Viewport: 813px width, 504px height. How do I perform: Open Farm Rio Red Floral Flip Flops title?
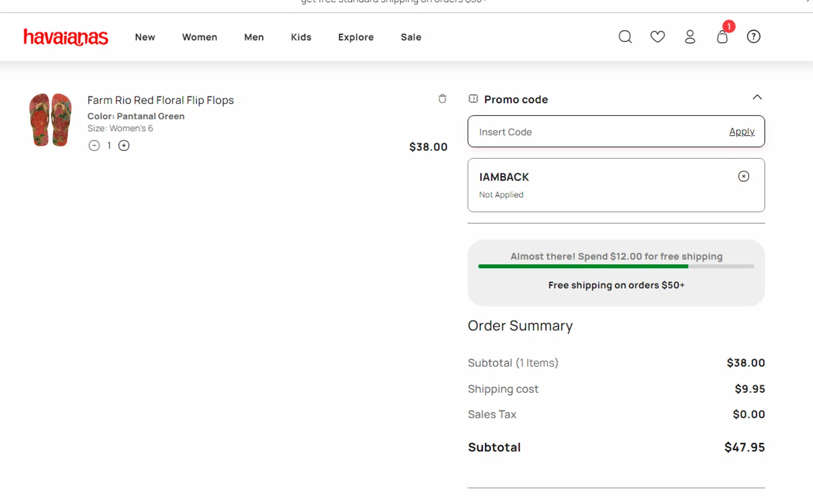[x=160, y=100]
